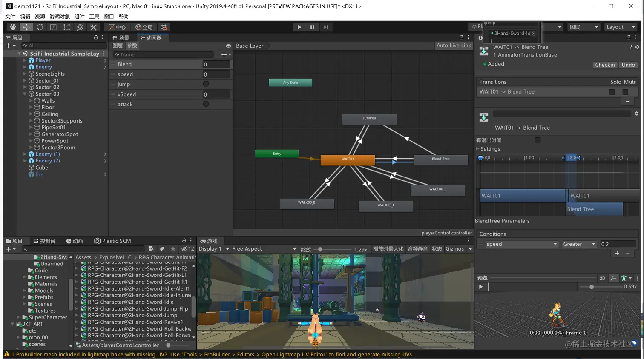Toggle the attack parameter checkbox
The height and width of the screenshot is (359, 644).
tap(206, 104)
